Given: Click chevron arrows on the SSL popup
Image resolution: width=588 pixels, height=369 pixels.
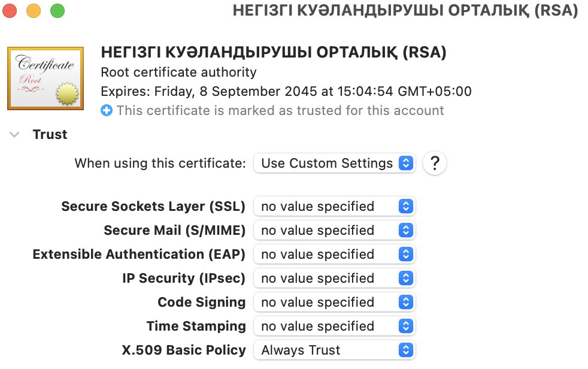Looking at the screenshot, I should pos(407,206).
